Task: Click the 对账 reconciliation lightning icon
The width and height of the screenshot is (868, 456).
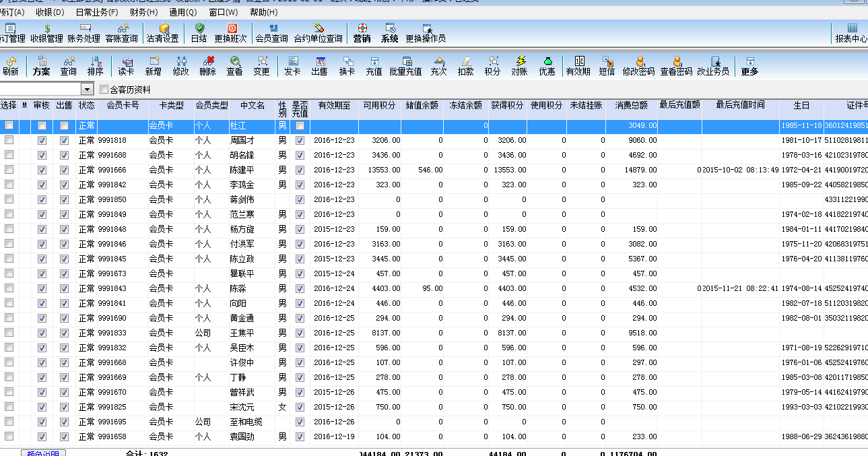Action: [x=519, y=66]
